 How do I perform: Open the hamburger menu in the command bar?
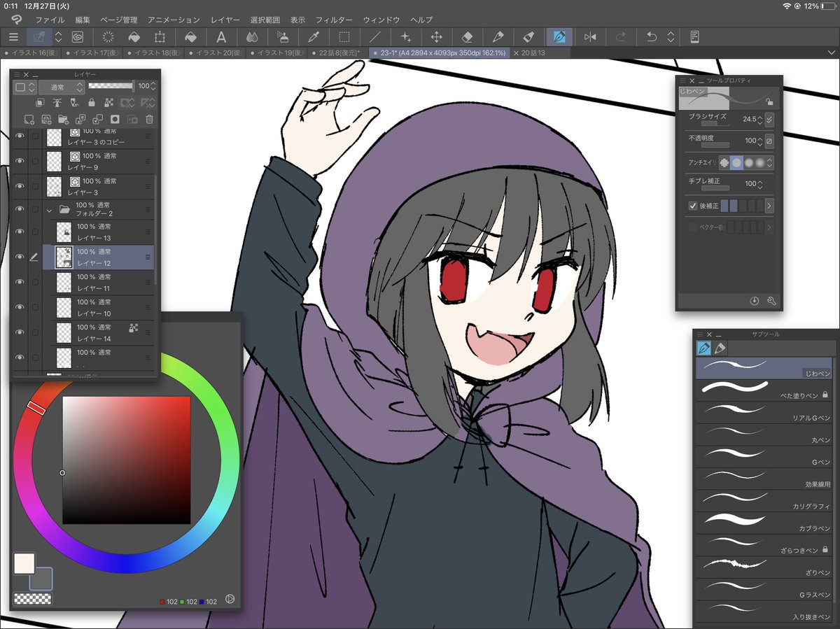coord(13,37)
